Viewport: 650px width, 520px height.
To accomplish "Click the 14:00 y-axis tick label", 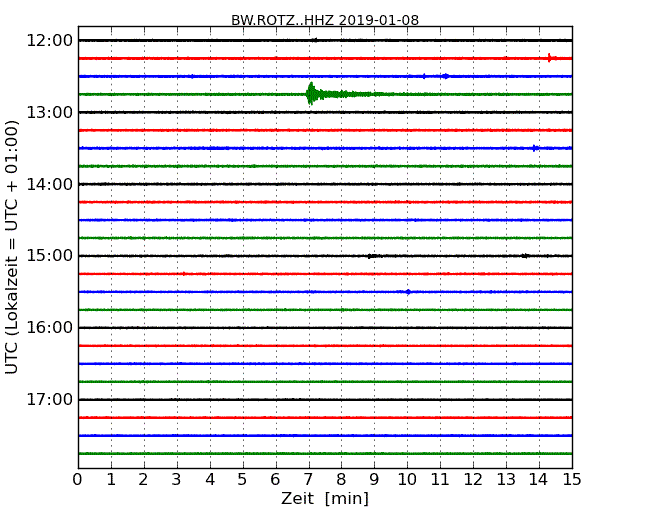I will pyautogui.click(x=50, y=184).
